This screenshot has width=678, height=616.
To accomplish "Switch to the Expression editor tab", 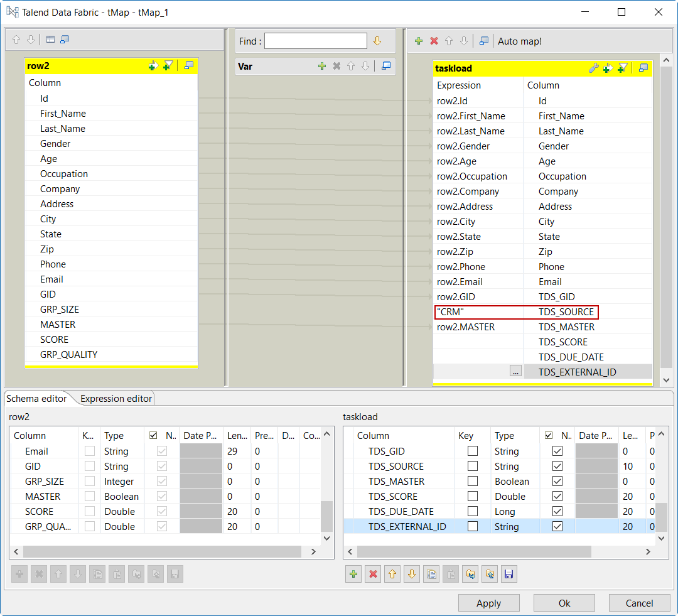I will (x=116, y=398).
